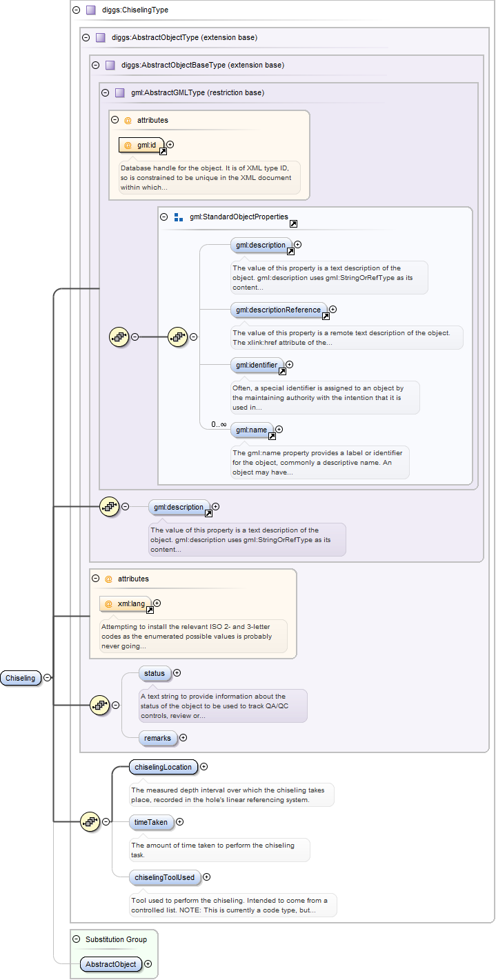
Task: Expand the chiselingLocation element
Action: coord(204,766)
